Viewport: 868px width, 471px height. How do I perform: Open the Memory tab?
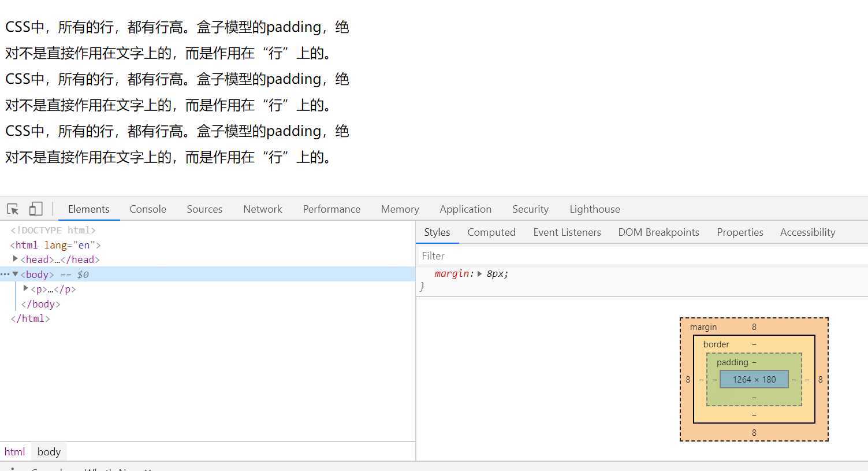coord(400,209)
